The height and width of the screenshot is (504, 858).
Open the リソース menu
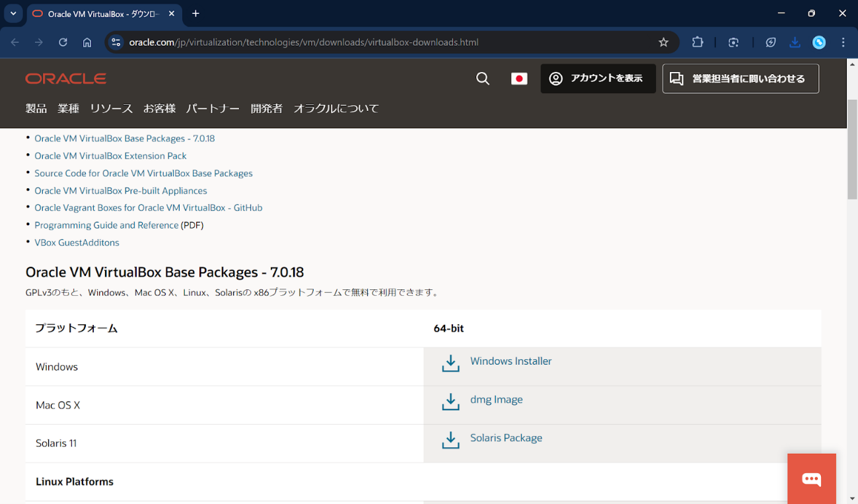click(x=111, y=108)
